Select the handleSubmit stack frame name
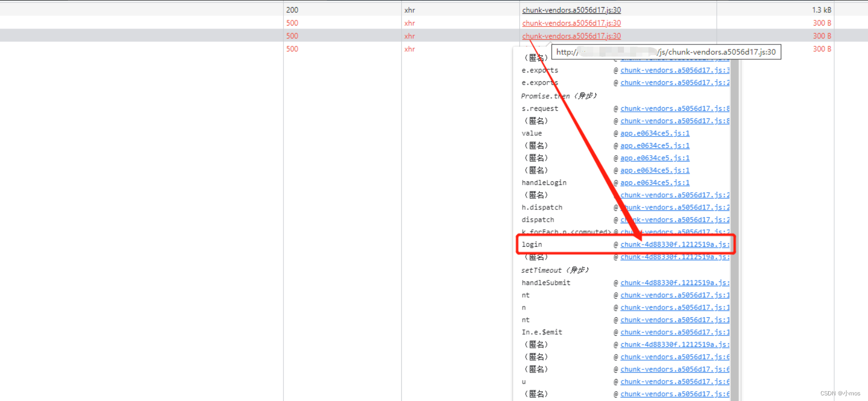868x401 pixels. [x=546, y=283]
